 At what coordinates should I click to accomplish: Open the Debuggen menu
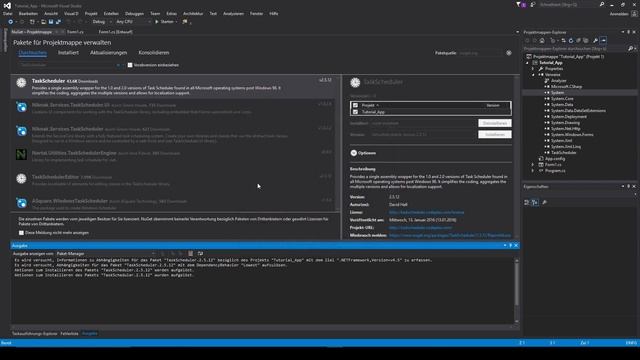134,13
